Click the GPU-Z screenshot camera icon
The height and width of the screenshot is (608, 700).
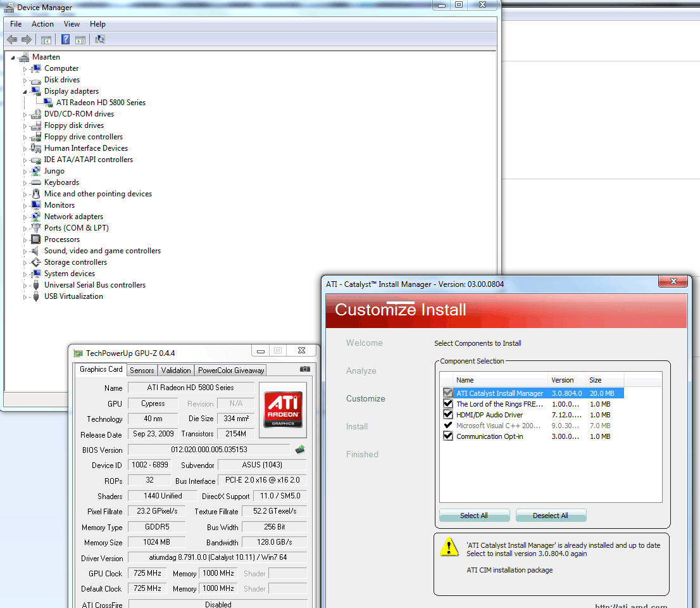pyautogui.click(x=305, y=369)
